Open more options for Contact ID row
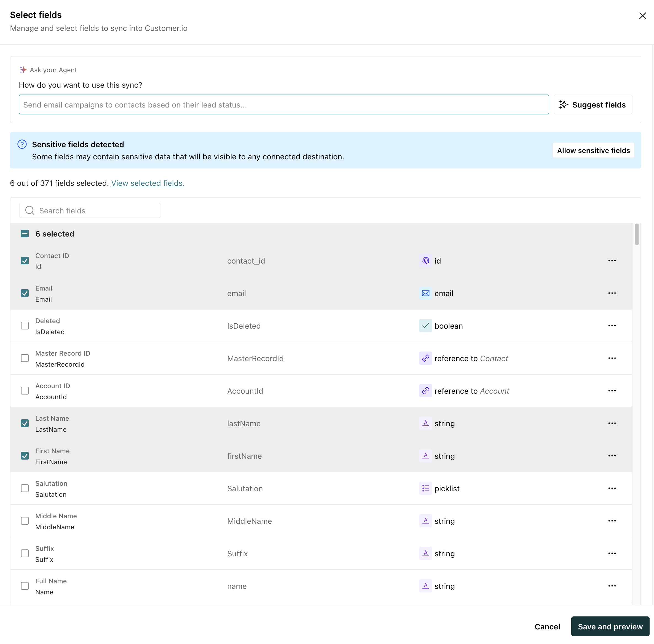Viewport: 654px width, 644px height. (612, 261)
